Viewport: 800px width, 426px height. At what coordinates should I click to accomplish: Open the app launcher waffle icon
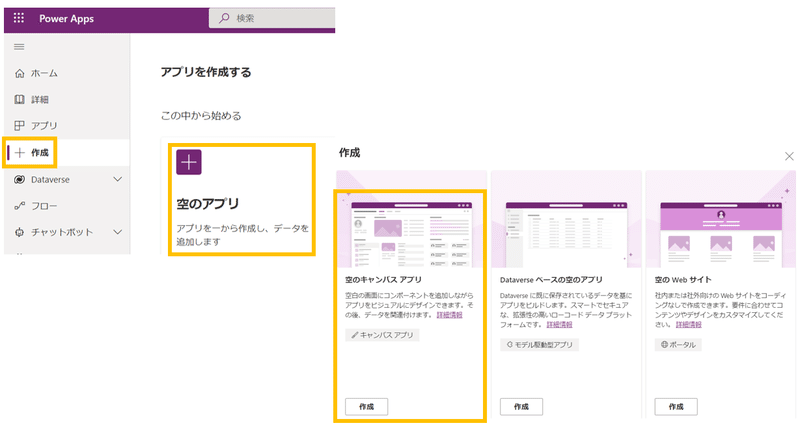(x=19, y=18)
